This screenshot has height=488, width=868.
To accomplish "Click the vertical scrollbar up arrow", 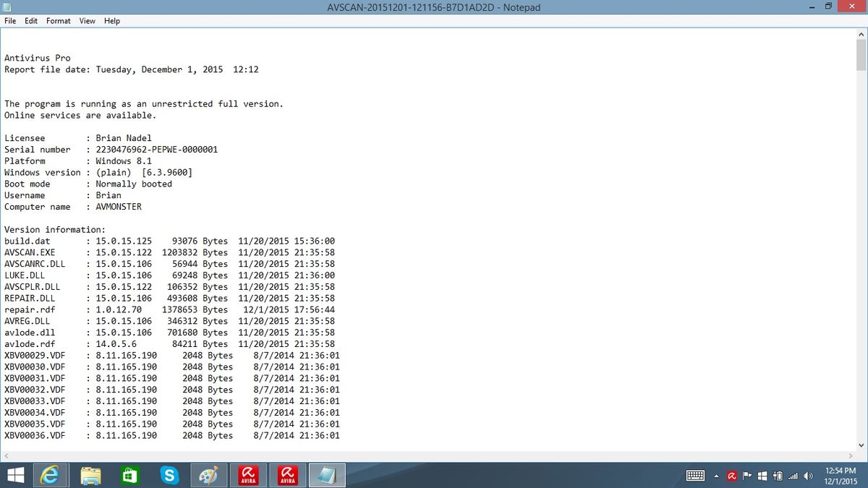I will [x=861, y=34].
